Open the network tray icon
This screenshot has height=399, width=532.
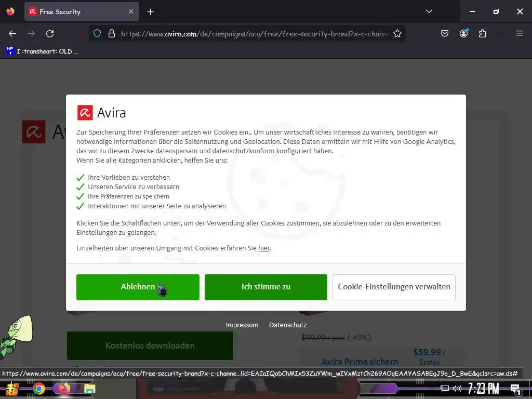445,389
